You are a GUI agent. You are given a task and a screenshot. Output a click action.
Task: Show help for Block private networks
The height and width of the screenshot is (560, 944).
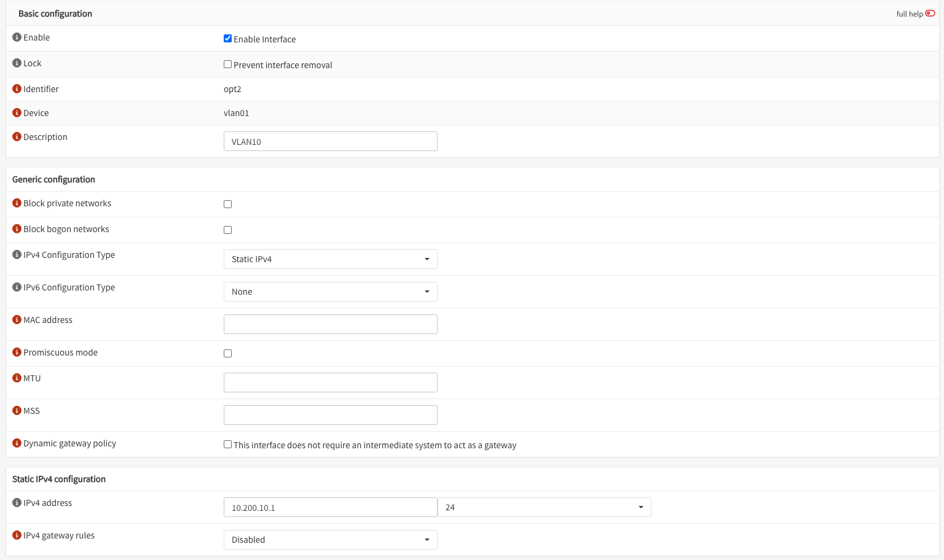[17, 203]
